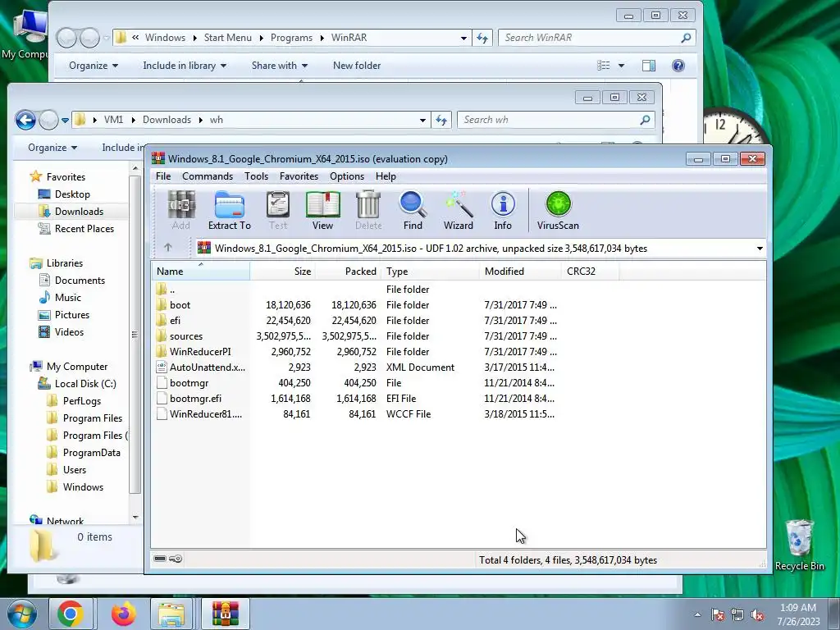Click the muted volume tray icon

coord(757,615)
